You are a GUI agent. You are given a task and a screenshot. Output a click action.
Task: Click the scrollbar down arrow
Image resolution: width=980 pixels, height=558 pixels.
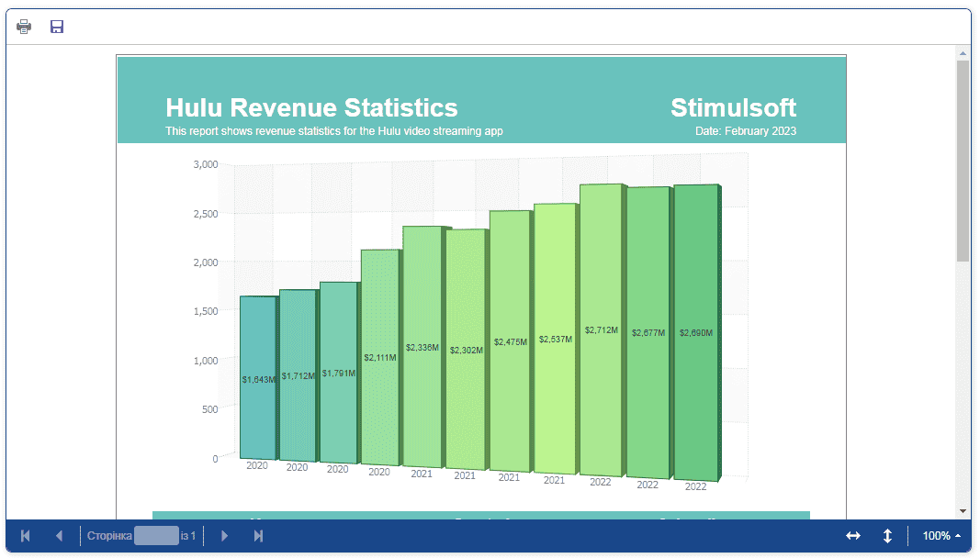[x=963, y=511]
